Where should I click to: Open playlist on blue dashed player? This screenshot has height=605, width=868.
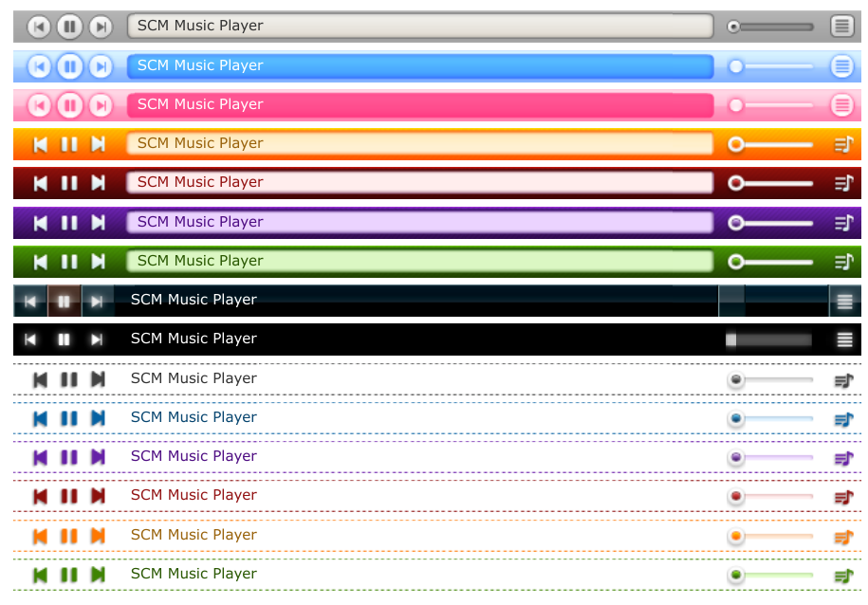click(844, 419)
